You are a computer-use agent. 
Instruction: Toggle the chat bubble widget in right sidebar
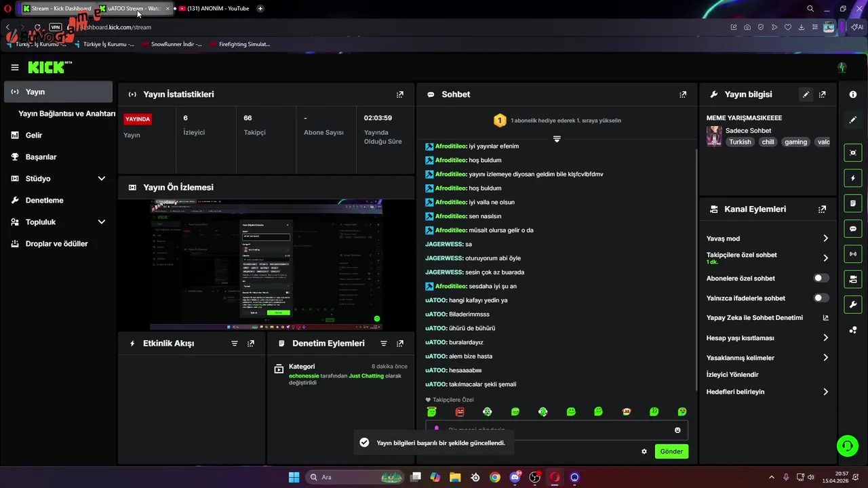tap(853, 228)
